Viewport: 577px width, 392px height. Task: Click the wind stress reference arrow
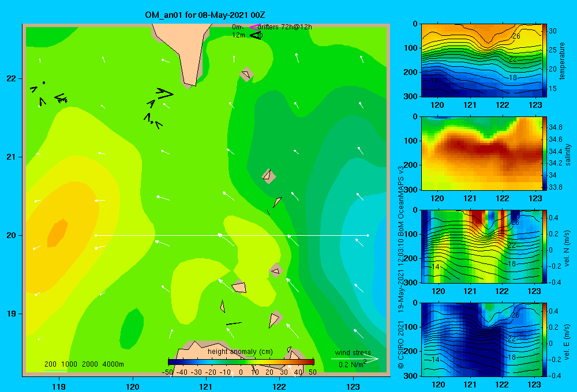coord(354,359)
